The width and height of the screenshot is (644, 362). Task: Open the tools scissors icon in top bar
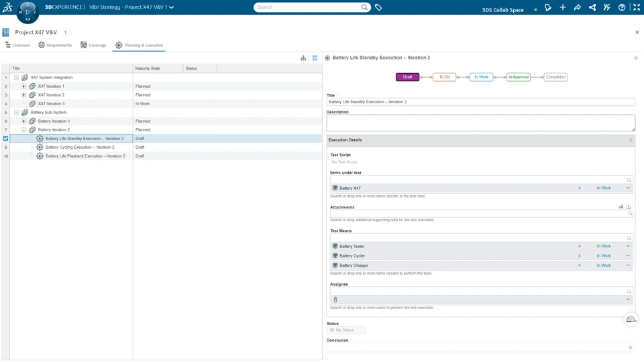coord(607,7)
